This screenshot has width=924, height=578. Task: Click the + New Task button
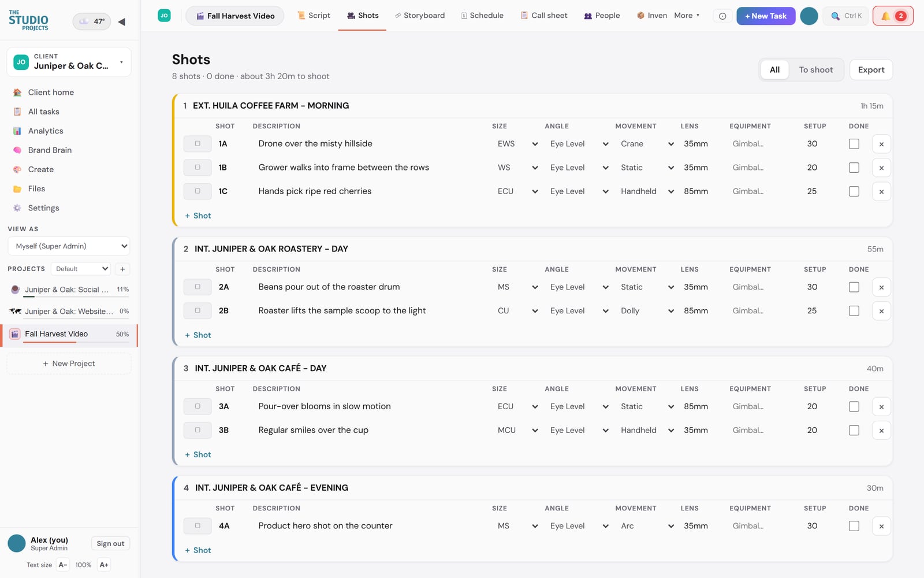766,16
